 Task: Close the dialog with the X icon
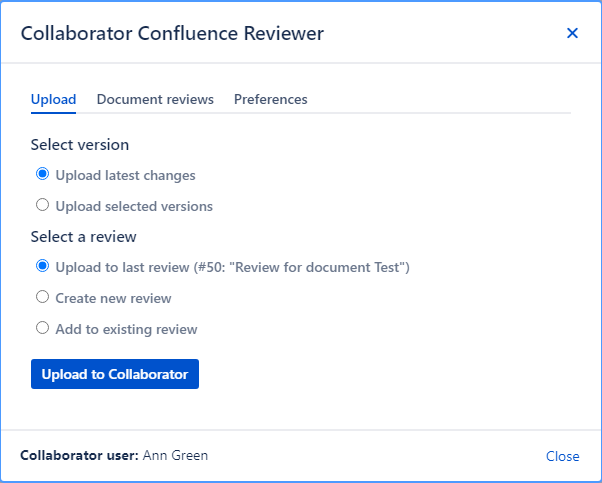[572, 33]
